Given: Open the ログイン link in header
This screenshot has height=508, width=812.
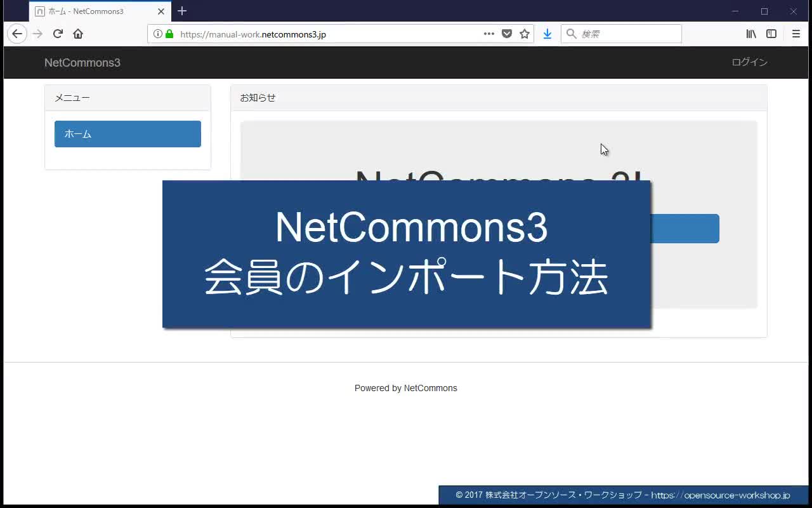Looking at the screenshot, I should 750,62.
